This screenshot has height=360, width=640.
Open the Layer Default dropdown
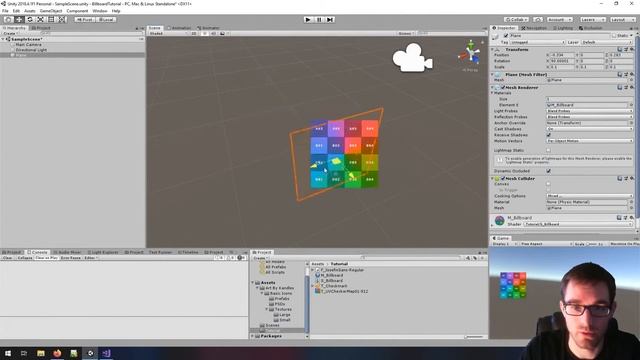pyautogui.click(x=606, y=42)
